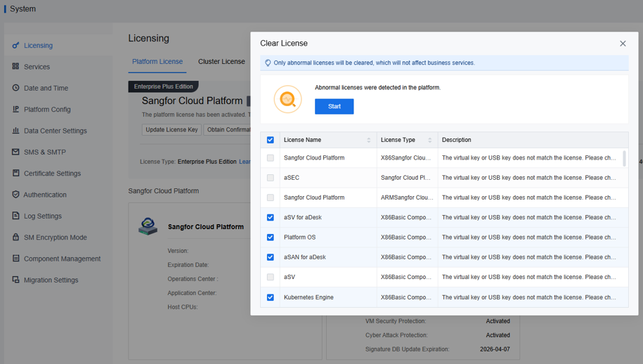Check the Sangfor Cloud Platform X86 row checkbox

click(271, 158)
